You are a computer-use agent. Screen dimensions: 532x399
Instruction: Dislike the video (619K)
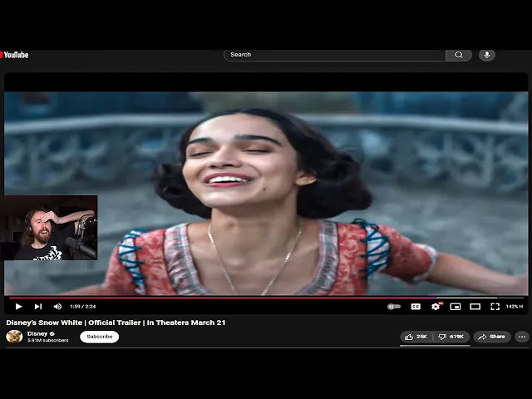[451, 337]
